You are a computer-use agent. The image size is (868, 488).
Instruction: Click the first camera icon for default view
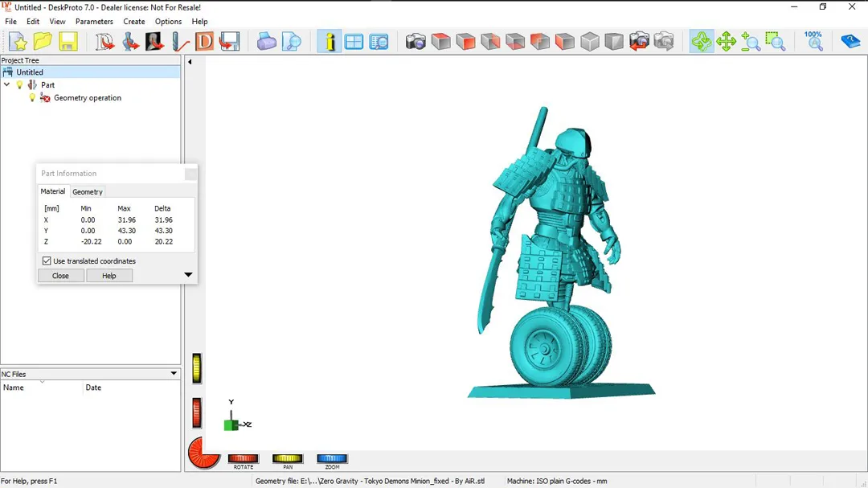pyautogui.click(x=416, y=42)
